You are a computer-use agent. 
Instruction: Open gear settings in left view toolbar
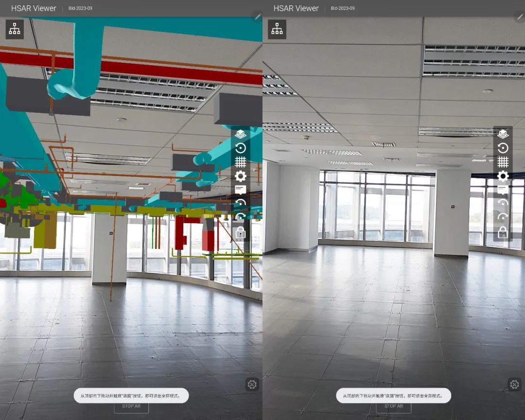pos(241,176)
